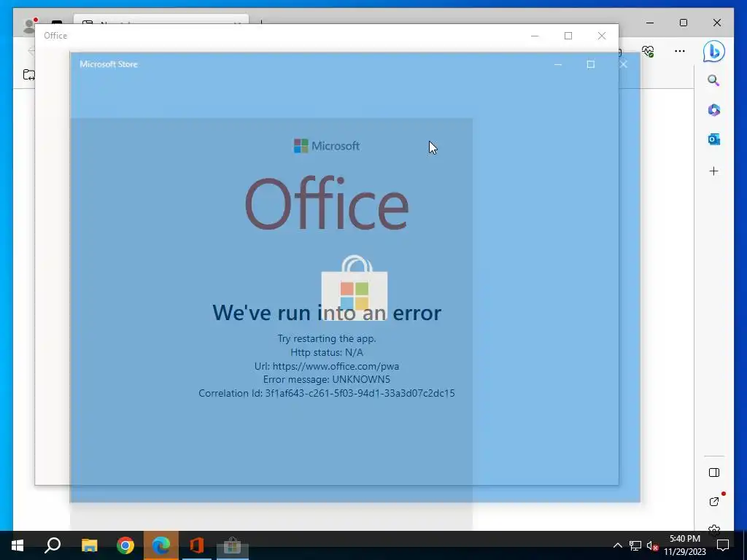
Task: Click the Url https://www.office.com/pwa line
Action: click(327, 366)
